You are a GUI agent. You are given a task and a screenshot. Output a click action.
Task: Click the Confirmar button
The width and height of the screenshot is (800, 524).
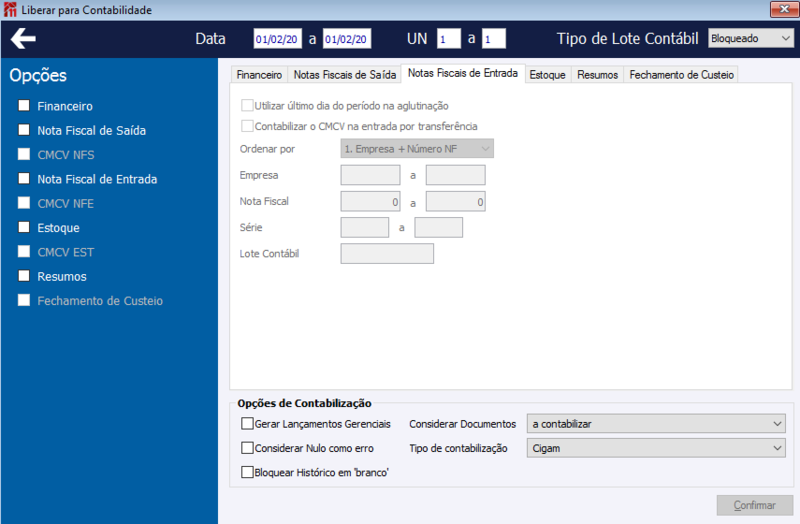(755, 505)
